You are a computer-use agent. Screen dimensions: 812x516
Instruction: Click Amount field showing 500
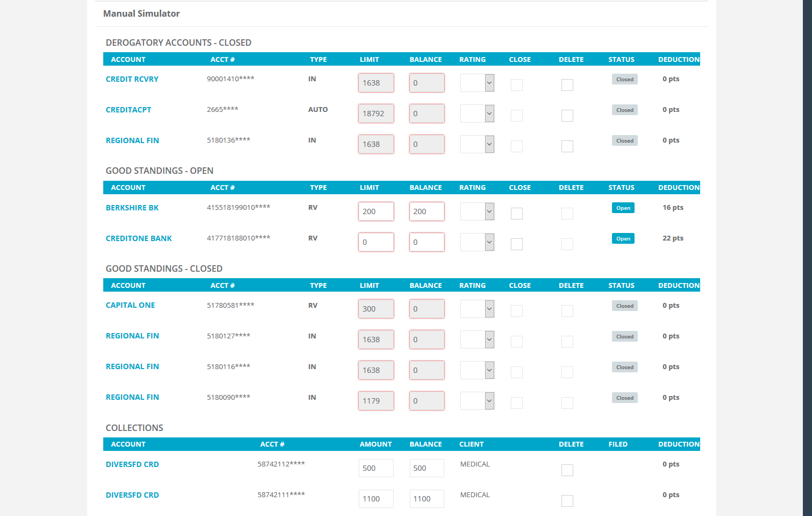pyautogui.click(x=376, y=468)
